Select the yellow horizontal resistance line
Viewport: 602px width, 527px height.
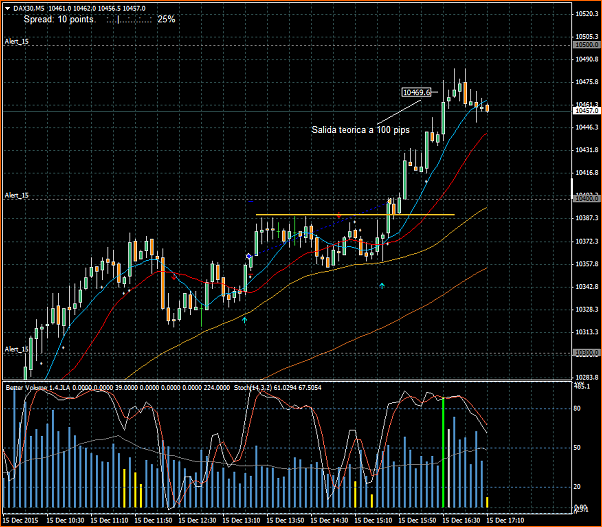355,215
